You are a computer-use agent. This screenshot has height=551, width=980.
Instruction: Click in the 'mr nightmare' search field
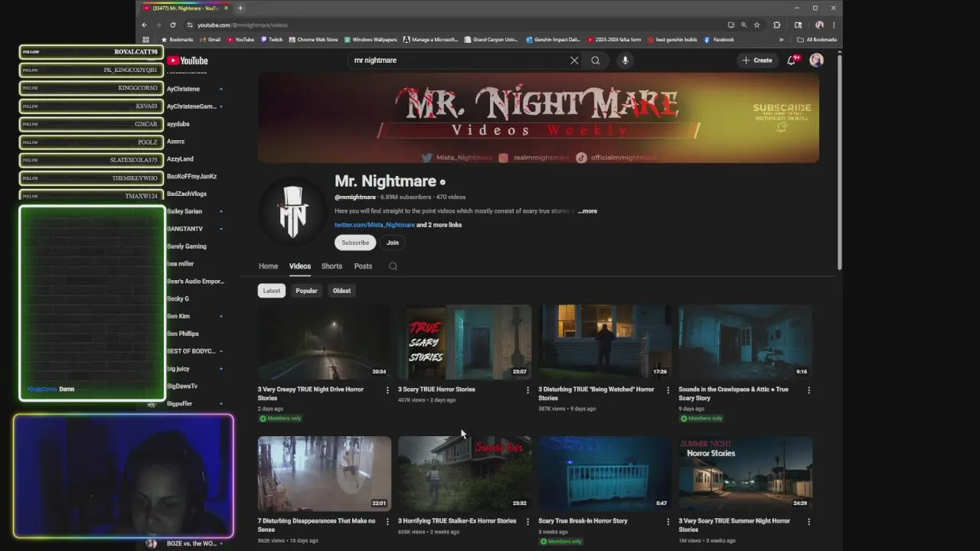click(x=459, y=60)
